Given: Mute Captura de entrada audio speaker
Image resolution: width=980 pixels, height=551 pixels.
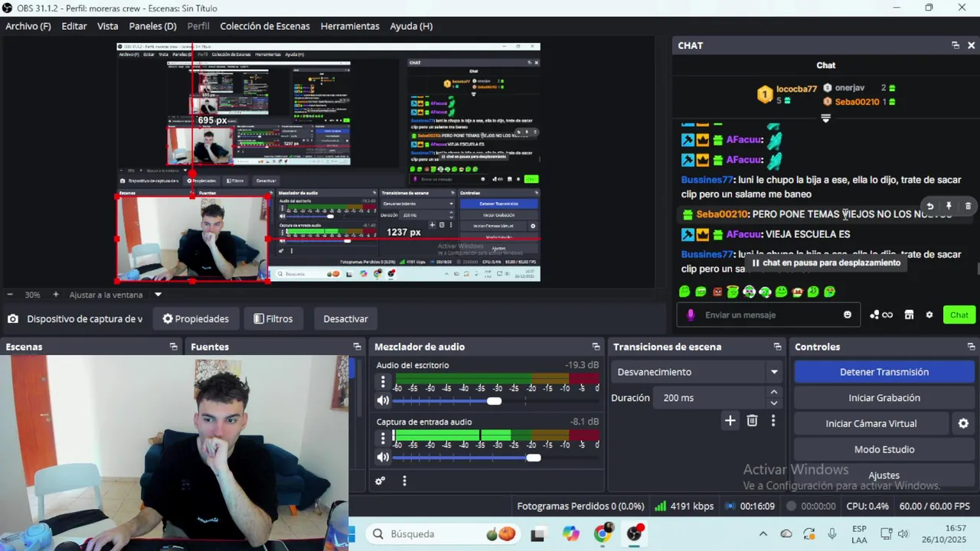Looking at the screenshot, I should (383, 457).
